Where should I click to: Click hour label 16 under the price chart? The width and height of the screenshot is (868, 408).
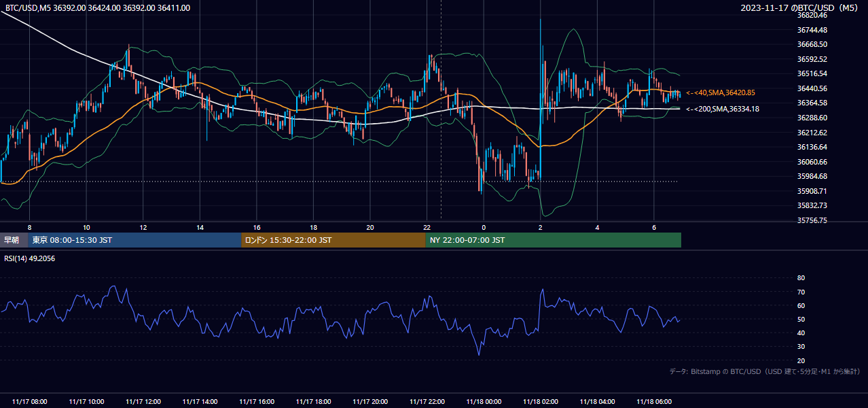coord(257,227)
